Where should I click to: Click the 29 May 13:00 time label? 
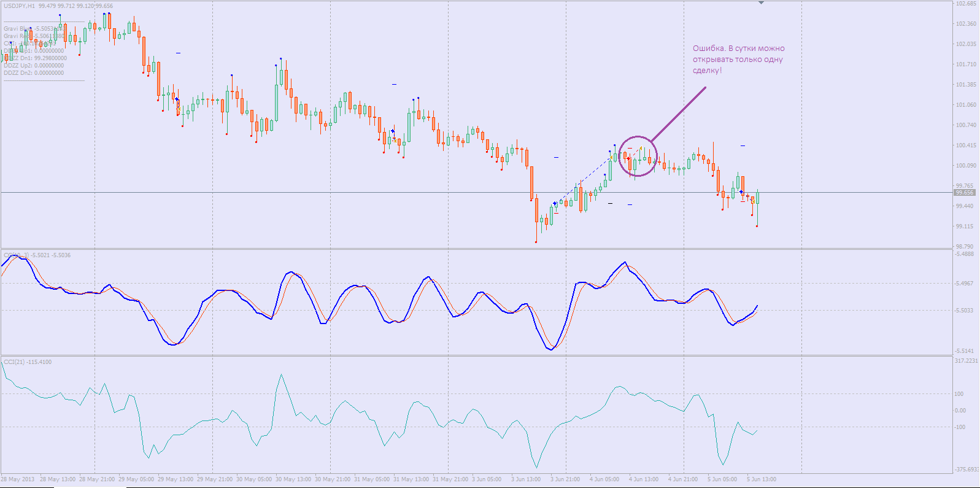(176, 479)
